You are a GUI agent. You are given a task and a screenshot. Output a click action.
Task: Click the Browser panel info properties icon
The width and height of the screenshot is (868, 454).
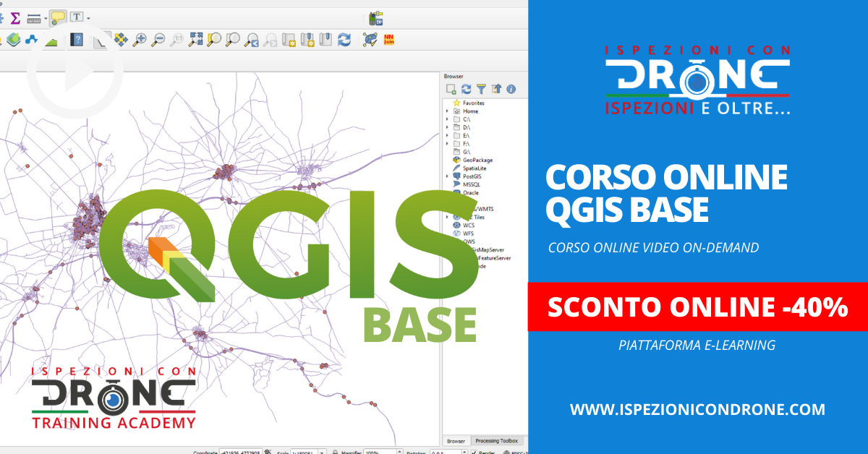[511, 89]
